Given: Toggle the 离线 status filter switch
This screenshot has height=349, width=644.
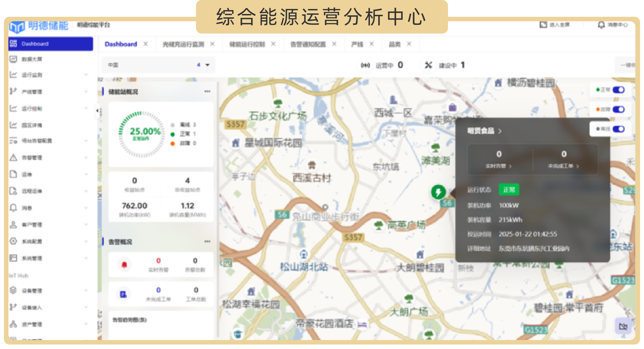Looking at the screenshot, I should click(x=619, y=129).
